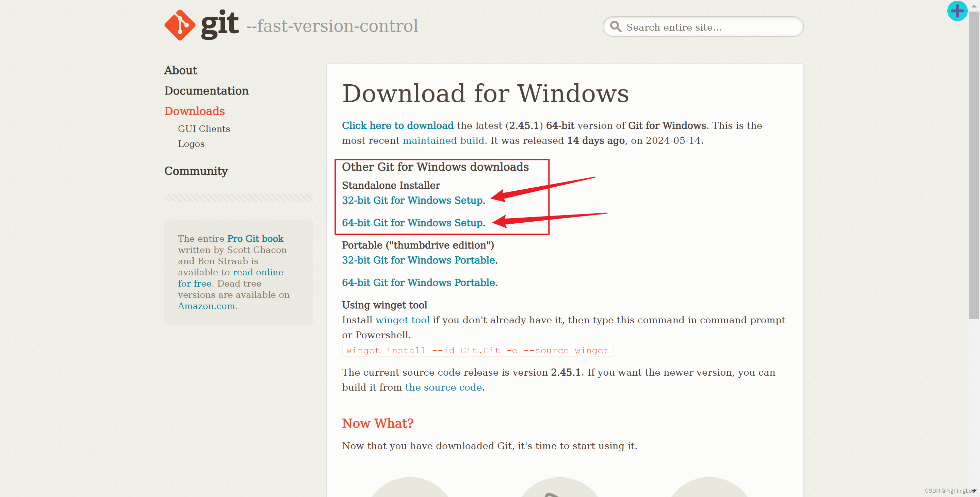
Task: Download 64-bit Git for Windows Portable
Action: [x=419, y=283]
